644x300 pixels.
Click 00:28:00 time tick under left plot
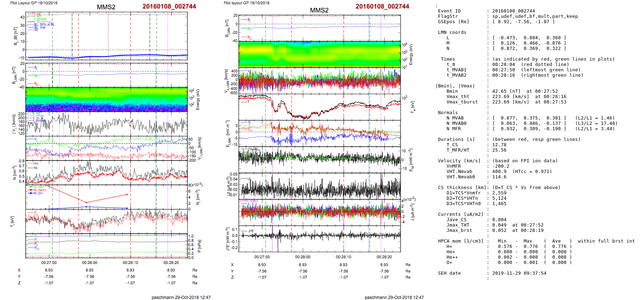90,263
